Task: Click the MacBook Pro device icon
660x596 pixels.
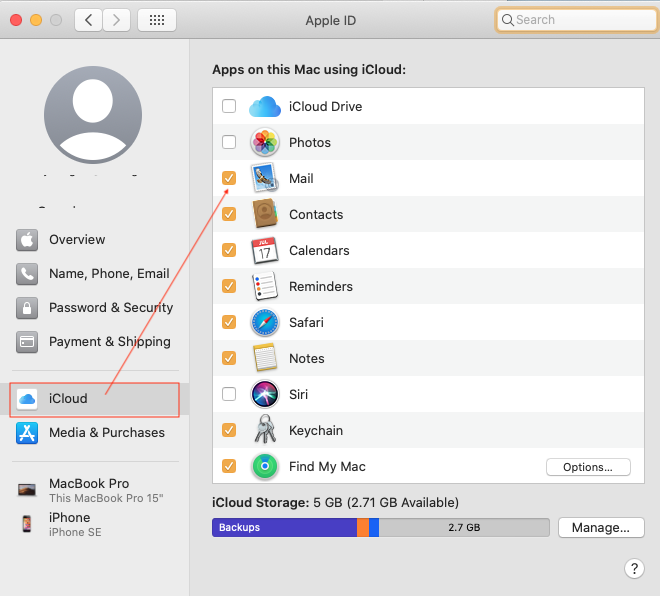Action: pyautogui.click(x=27, y=490)
